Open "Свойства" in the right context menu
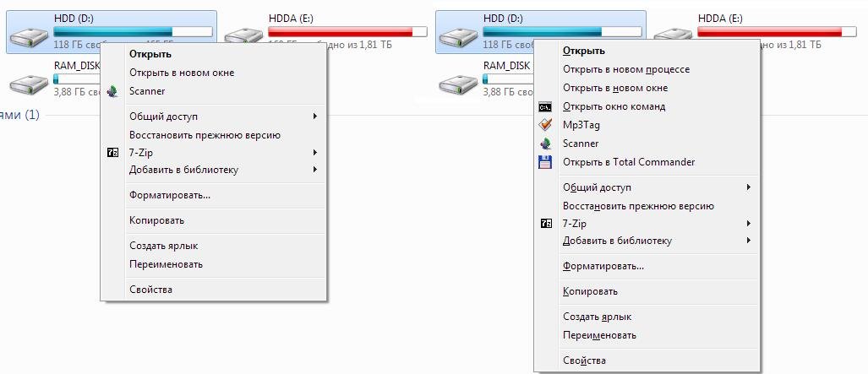868x374 pixels. [584, 360]
